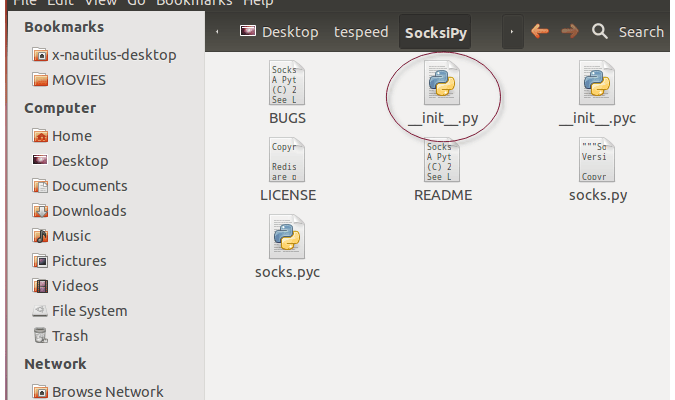Open the Help menu
This screenshot has width=675, height=400.
pyautogui.click(x=258, y=3)
